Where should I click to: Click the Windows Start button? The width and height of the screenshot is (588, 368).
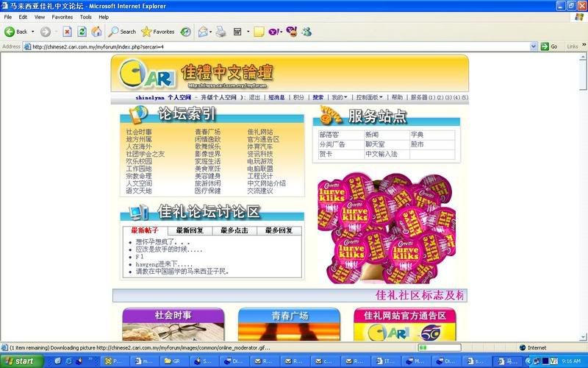(x=22, y=361)
